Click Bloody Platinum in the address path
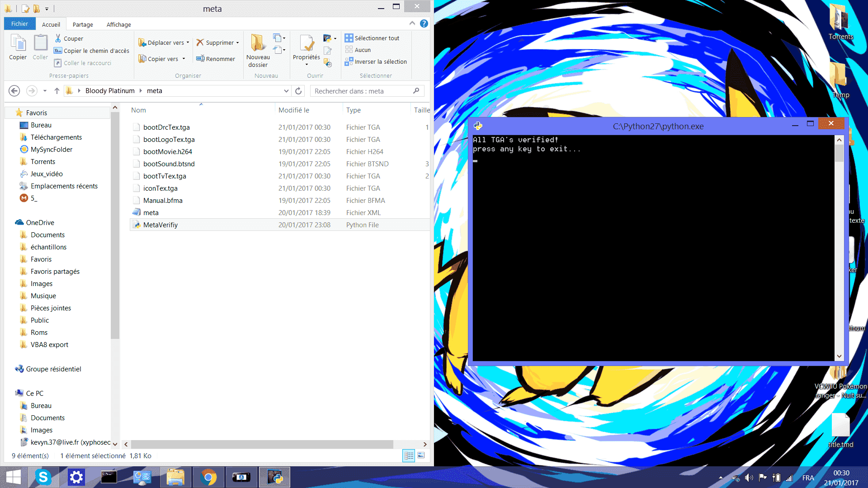This screenshot has width=868, height=488. click(x=110, y=91)
